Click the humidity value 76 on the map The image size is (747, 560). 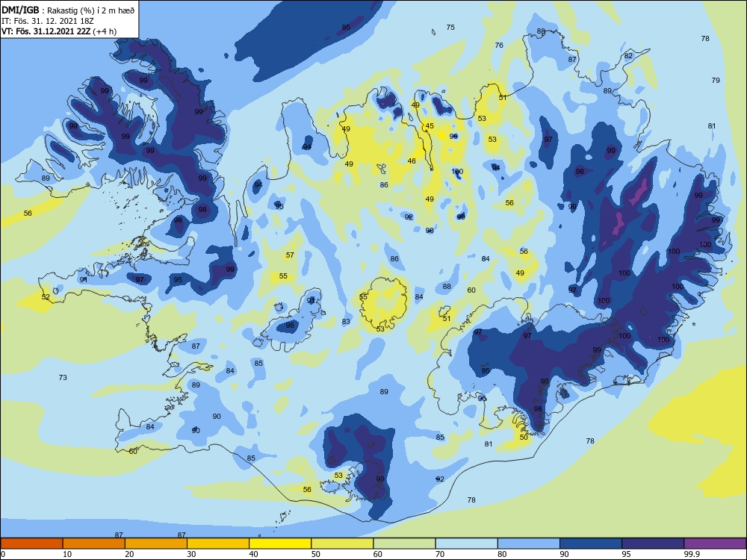pyautogui.click(x=499, y=46)
